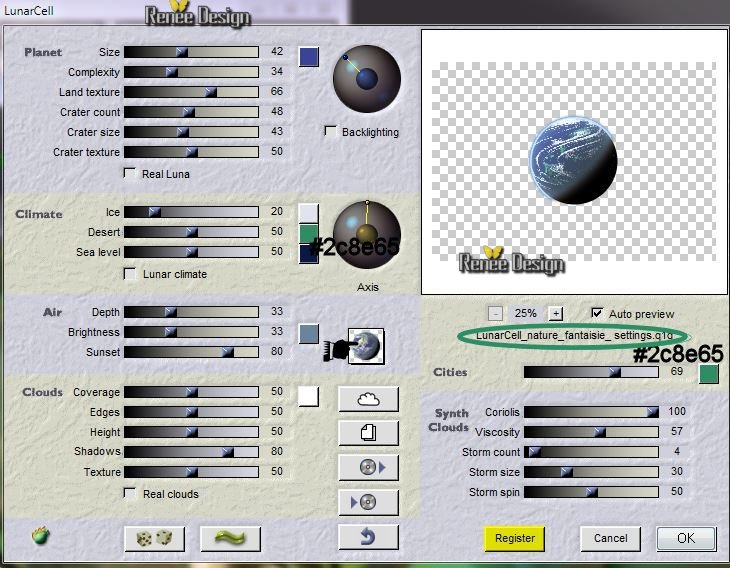Open the Desert green color swatch
The width and height of the screenshot is (730, 568).
point(309,233)
